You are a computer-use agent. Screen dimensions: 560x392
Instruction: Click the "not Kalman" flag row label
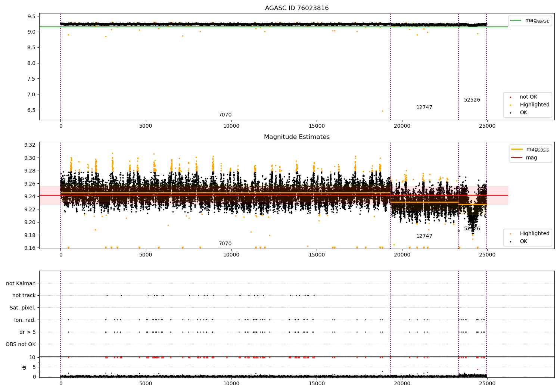coord(21,283)
